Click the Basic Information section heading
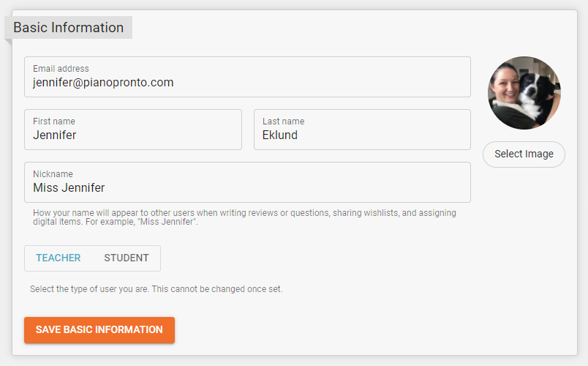The height and width of the screenshot is (366, 588). pyautogui.click(x=69, y=27)
